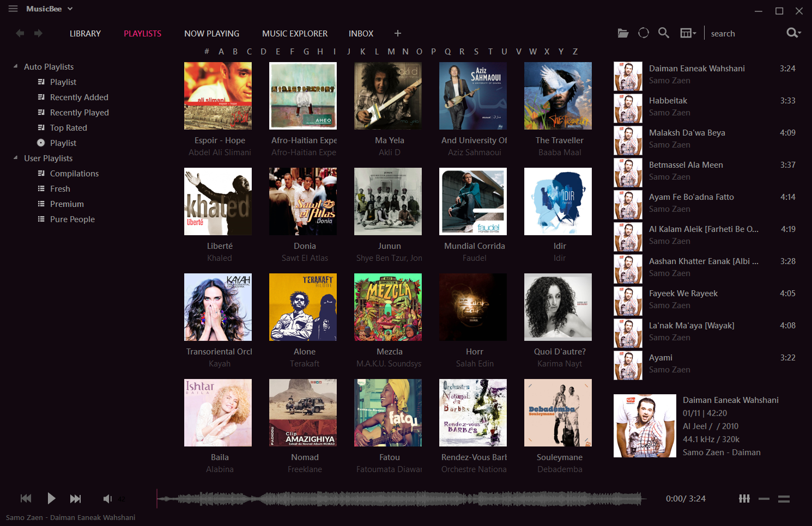Seek within the waveform progress bar

(402, 498)
